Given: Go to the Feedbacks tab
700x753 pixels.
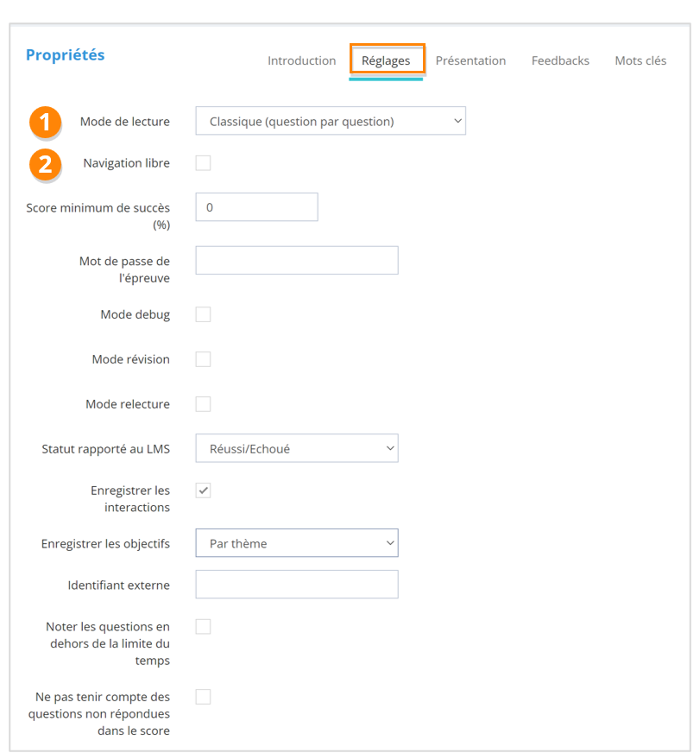Looking at the screenshot, I should point(560,60).
